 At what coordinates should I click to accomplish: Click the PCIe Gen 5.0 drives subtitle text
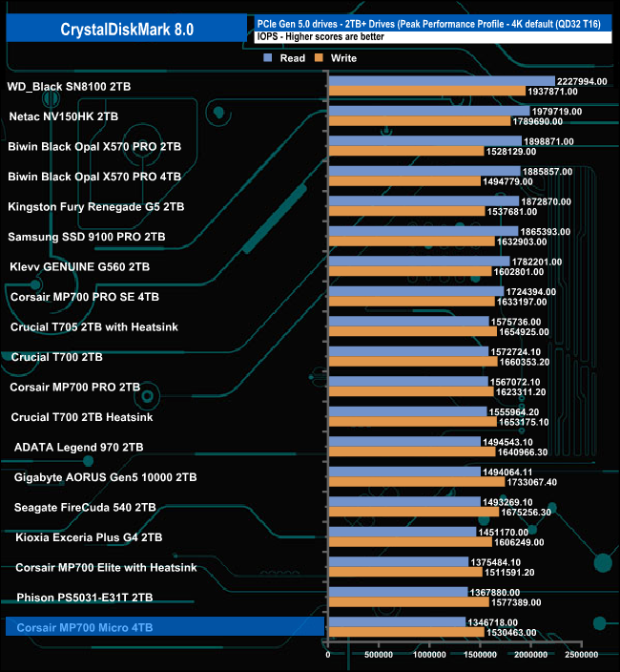point(428,24)
